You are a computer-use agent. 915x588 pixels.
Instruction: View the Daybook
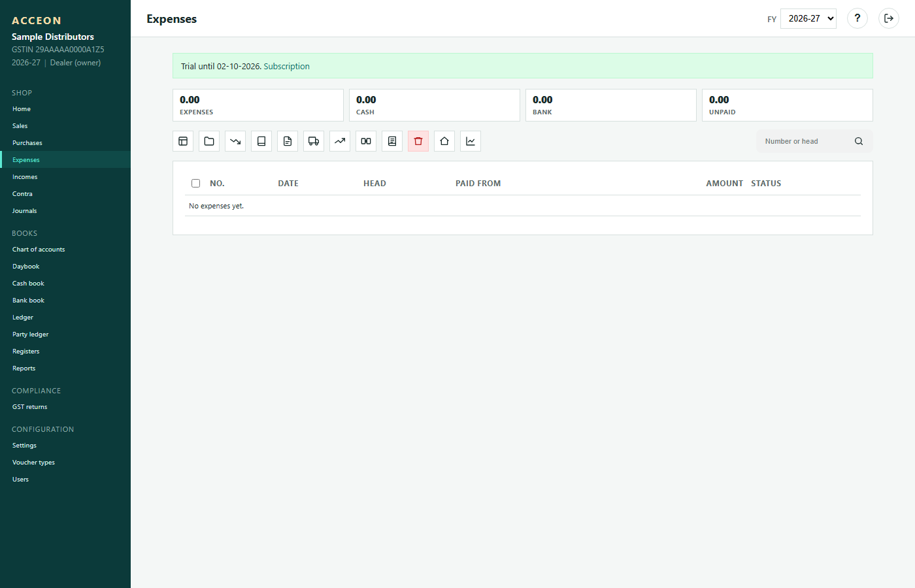point(65,267)
